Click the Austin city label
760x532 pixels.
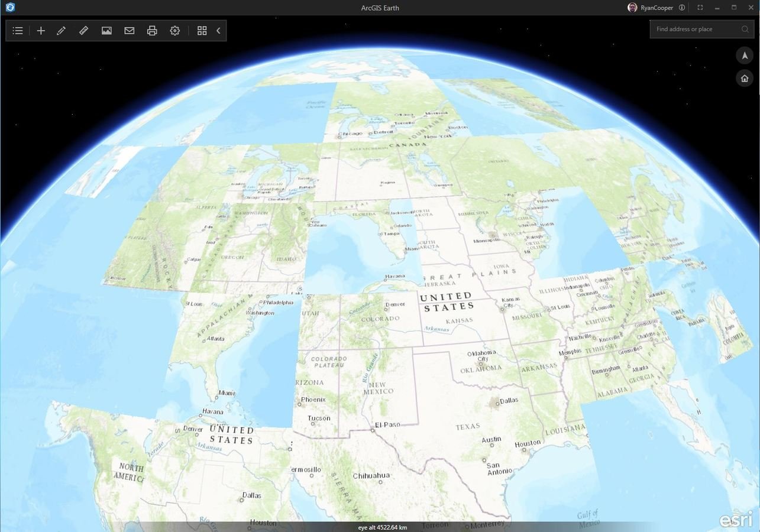click(491, 440)
